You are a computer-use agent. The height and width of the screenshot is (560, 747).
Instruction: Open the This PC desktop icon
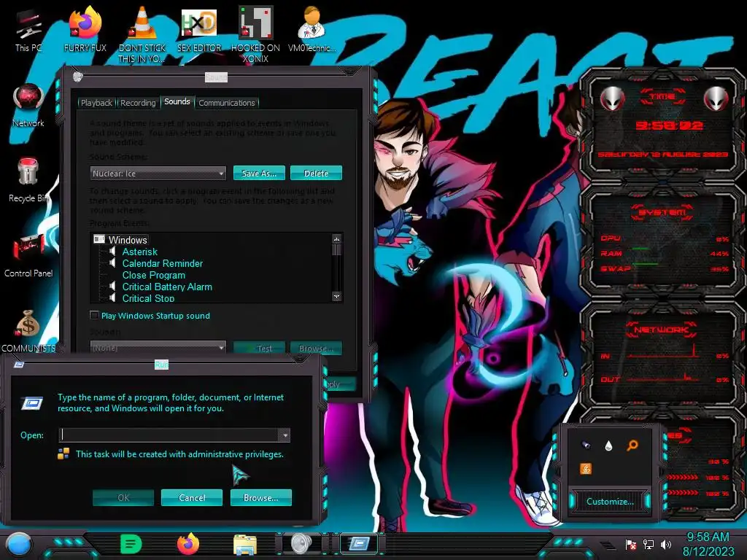click(x=28, y=31)
